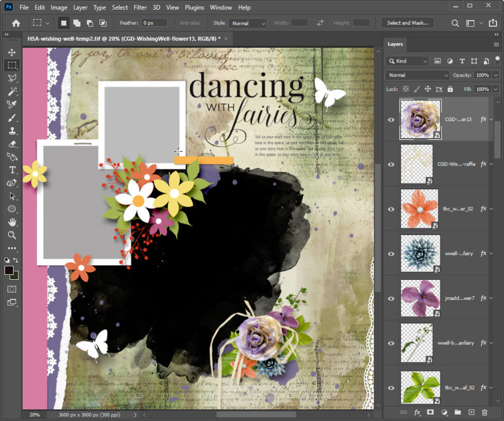Toggle layer filtering on or off
The image size is (504, 421).
497,60
